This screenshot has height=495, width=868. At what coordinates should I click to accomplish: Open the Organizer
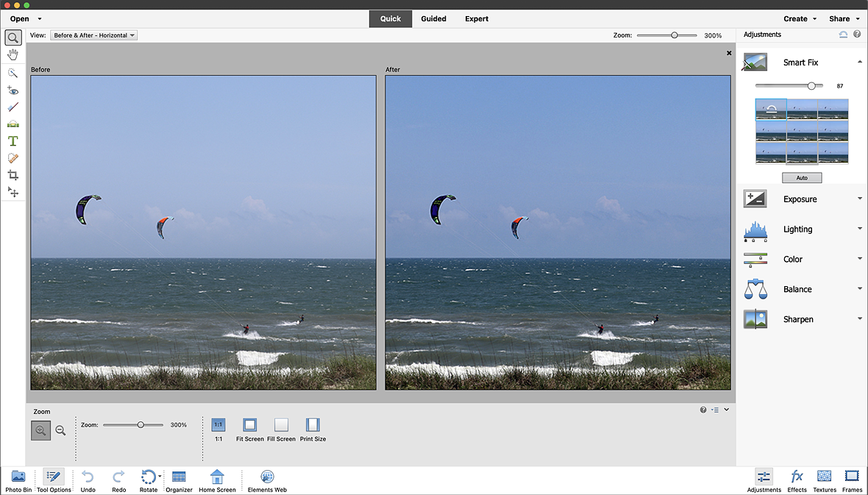point(179,480)
